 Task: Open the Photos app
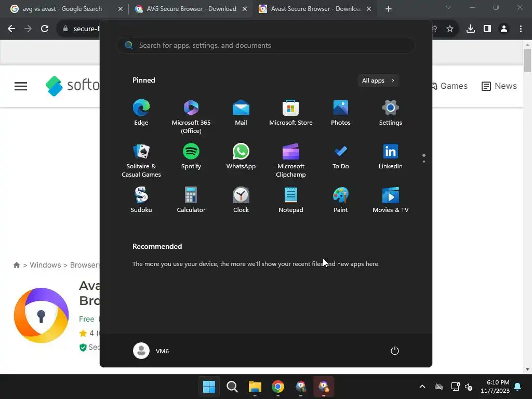341,113
